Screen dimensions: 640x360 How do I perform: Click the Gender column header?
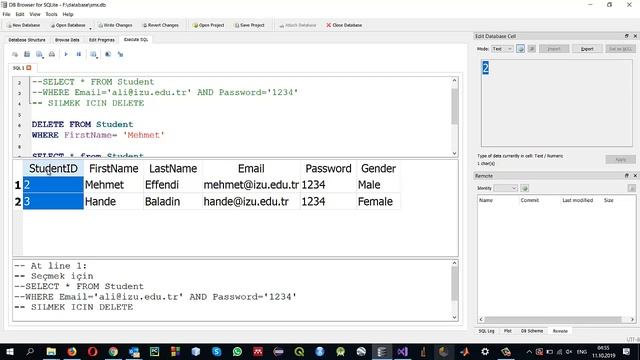(378, 169)
